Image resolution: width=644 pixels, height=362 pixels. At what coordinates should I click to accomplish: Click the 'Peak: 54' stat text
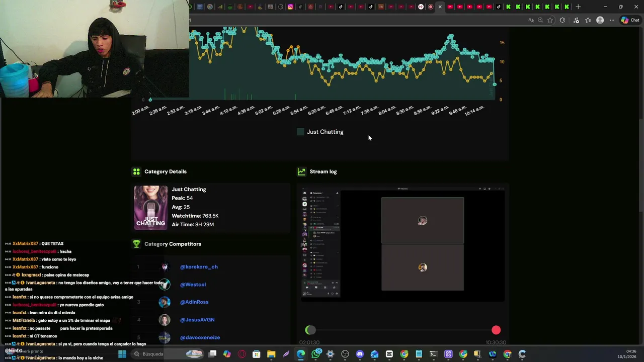click(x=182, y=198)
